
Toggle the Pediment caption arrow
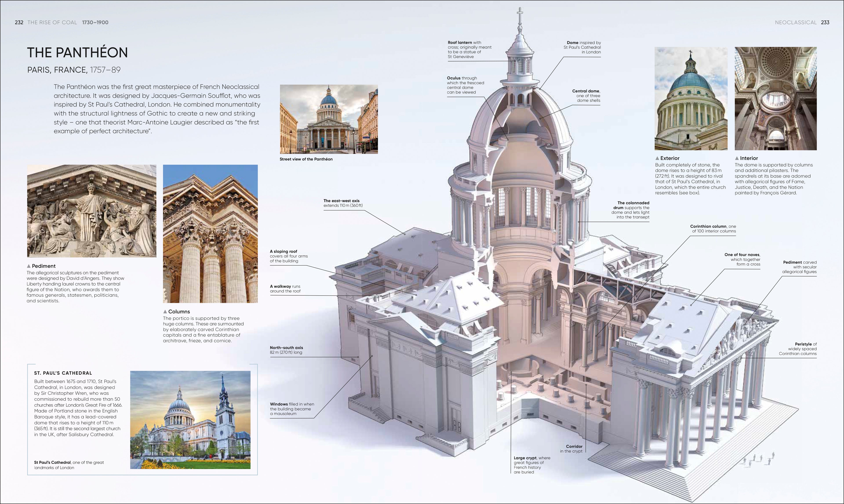[29, 266]
